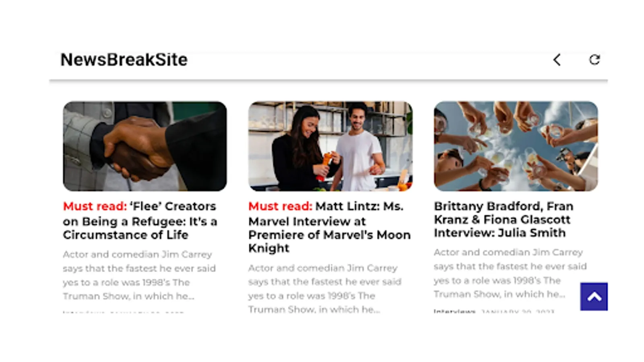Click the excerpt text under the Matt Lintz article
644x362 pixels.
[x=325, y=289]
